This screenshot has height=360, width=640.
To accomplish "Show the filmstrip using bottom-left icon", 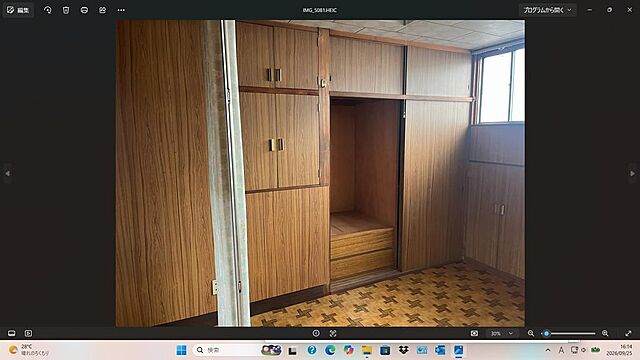I will pos(11,333).
